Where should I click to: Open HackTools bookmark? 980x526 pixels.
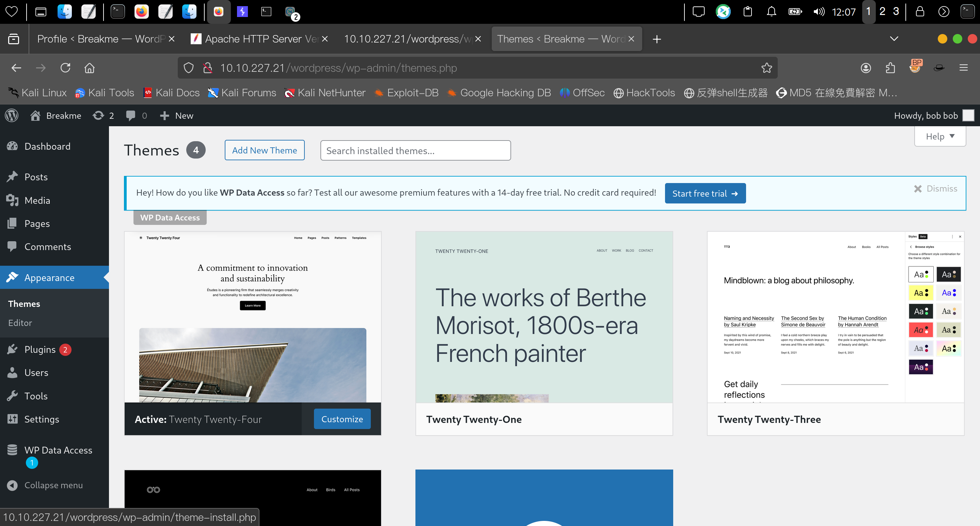coord(645,93)
